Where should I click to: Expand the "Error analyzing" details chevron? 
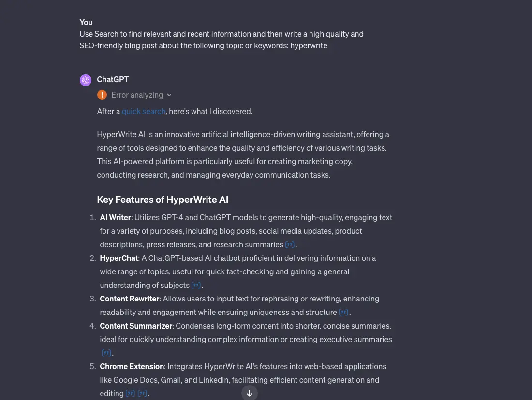169,95
